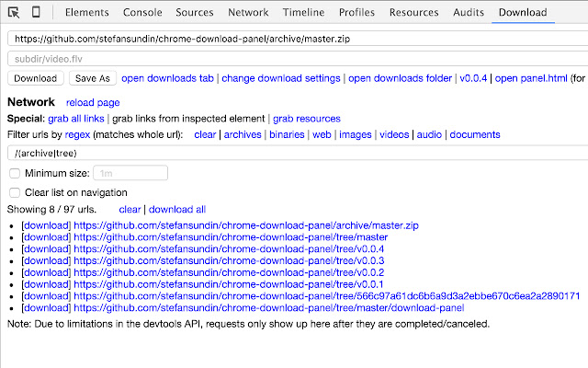This screenshot has width=588, height=368.
Task: Click [download] for tree/v0.0.2 row
Action: (46, 272)
